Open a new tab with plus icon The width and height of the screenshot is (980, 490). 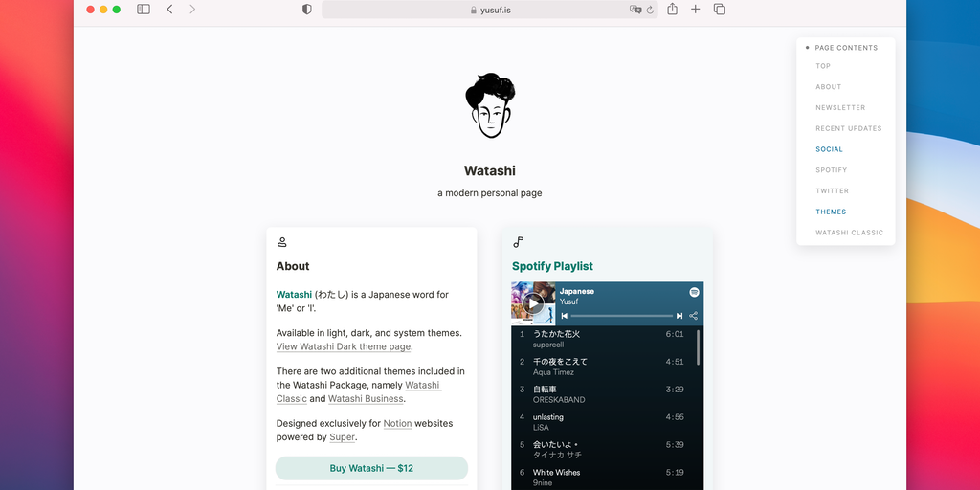(695, 10)
